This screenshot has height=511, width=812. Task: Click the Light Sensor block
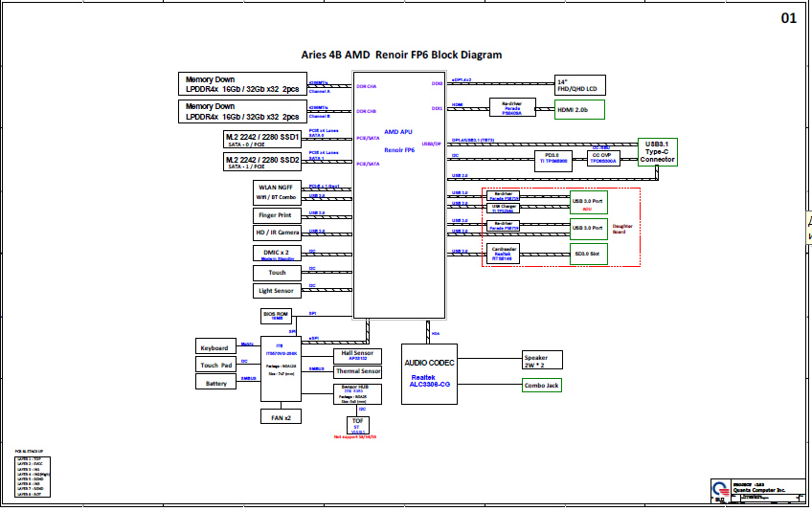277,291
